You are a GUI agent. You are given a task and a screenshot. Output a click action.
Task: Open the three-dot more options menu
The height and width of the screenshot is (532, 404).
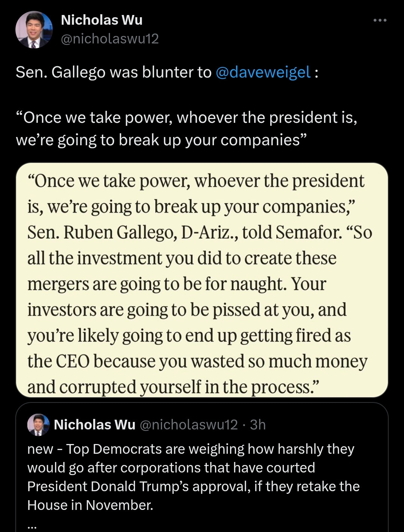click(x=380, y=20)
